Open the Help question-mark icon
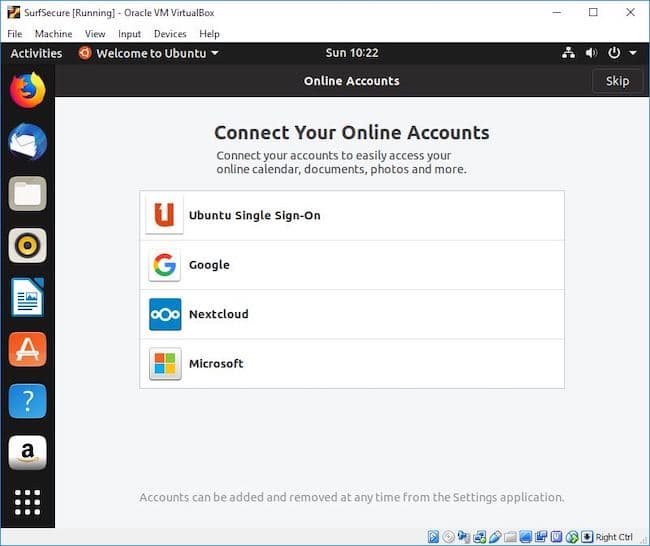This screenshot has width=650, height=546. pos(27,401)
